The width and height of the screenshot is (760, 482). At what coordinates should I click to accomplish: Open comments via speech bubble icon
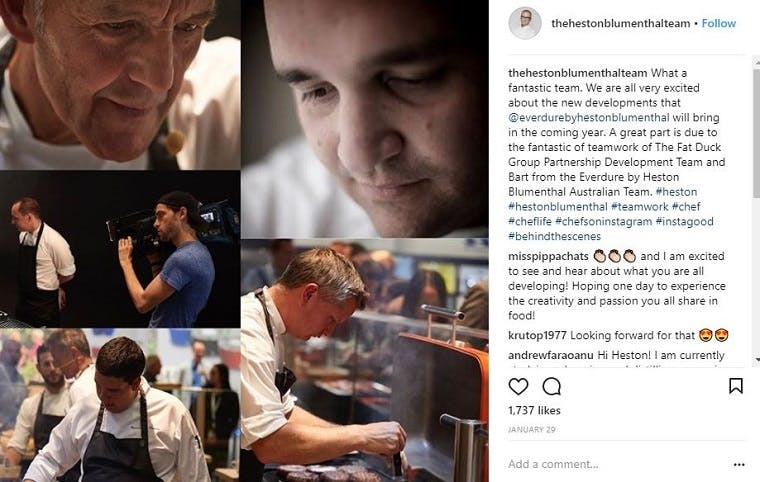[x=552, y=386]
